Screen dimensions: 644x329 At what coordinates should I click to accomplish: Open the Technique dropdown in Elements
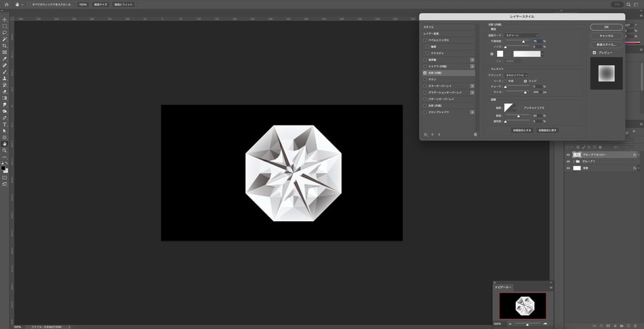[517, 75]
